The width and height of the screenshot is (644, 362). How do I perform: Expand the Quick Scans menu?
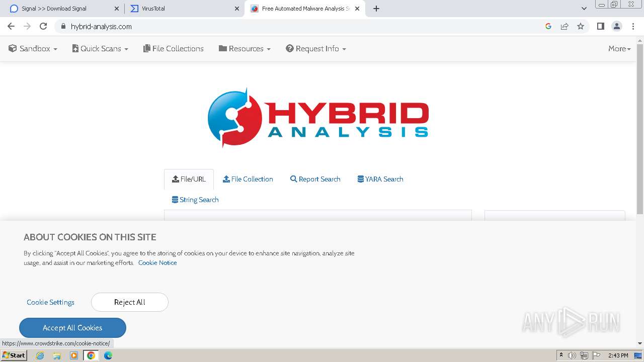(100, 49)
